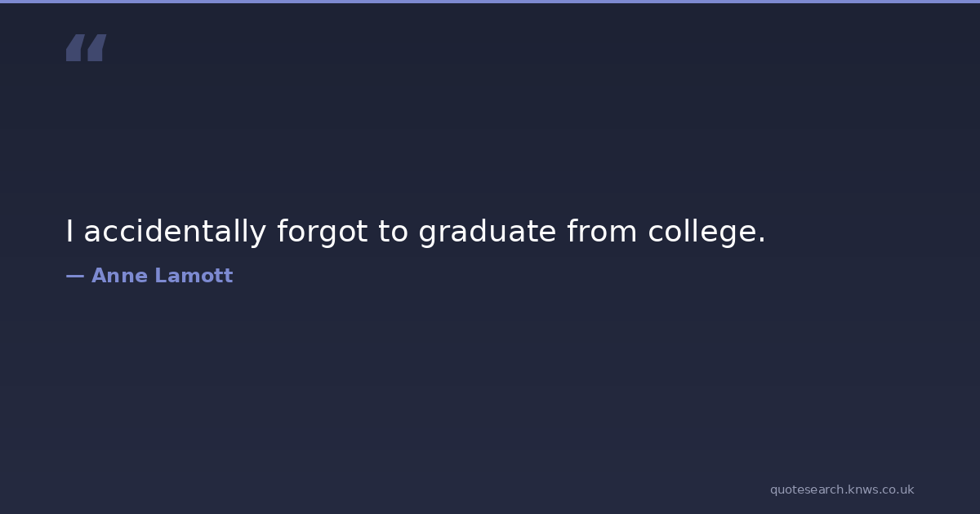This screenshot has width=980, height=514.
Task: Click the right stroke of the quote icon
Action: pyautogui.click(x=96, y=47)
